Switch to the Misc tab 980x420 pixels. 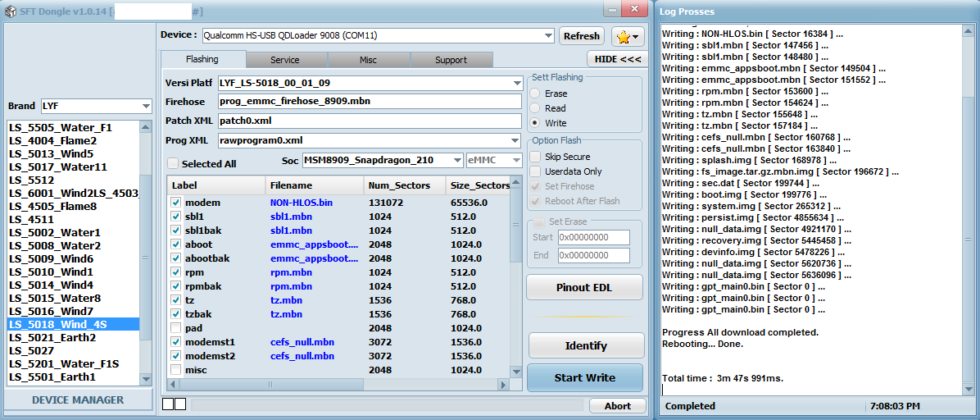point(368,60)
